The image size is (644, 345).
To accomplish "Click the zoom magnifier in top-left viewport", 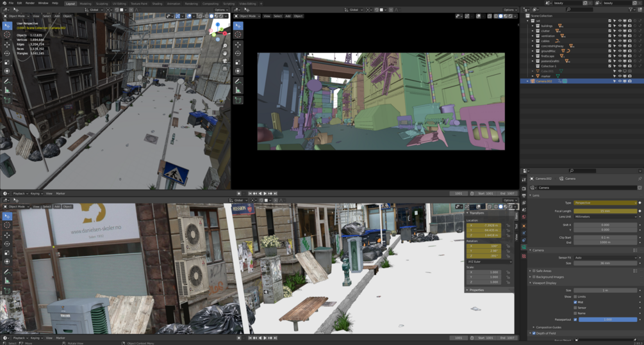I will click(225, 45).
